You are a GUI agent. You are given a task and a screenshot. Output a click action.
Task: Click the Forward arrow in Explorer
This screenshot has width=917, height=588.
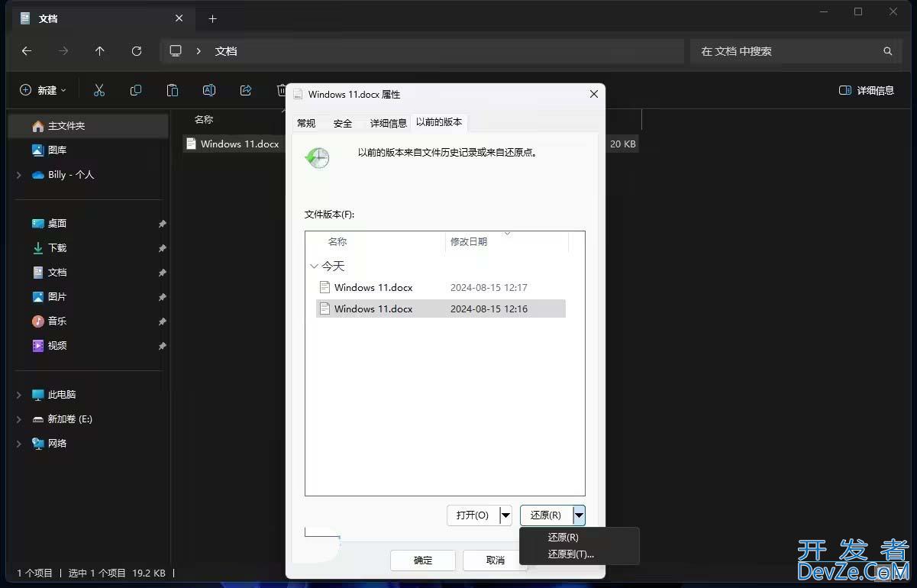63,51
